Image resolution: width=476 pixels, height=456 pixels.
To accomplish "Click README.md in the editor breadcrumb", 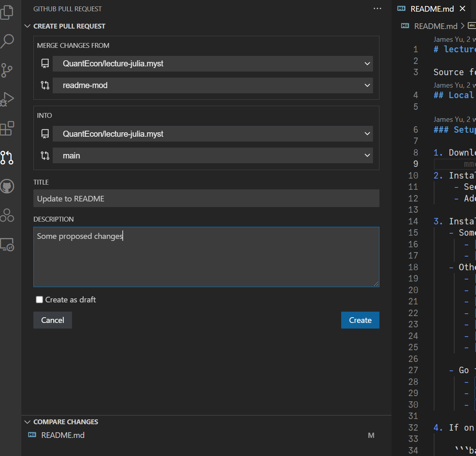I will point(435,26).
